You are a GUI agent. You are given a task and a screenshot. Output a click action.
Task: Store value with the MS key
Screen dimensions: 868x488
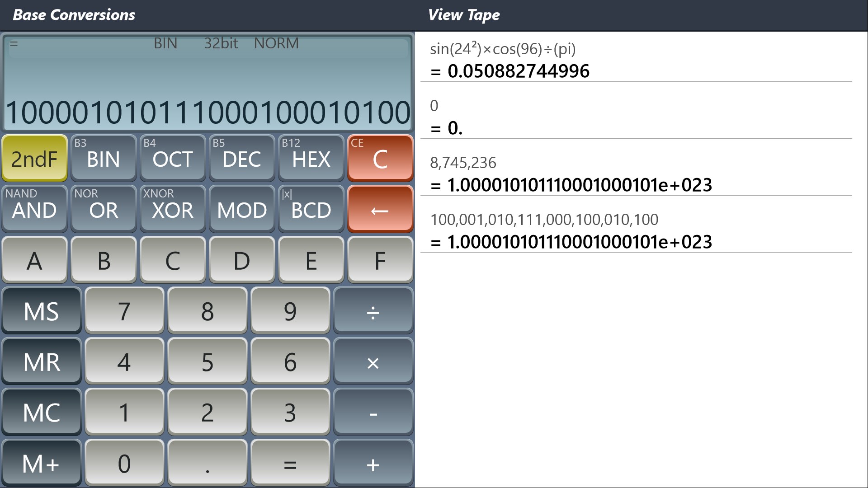coord(42,312)
